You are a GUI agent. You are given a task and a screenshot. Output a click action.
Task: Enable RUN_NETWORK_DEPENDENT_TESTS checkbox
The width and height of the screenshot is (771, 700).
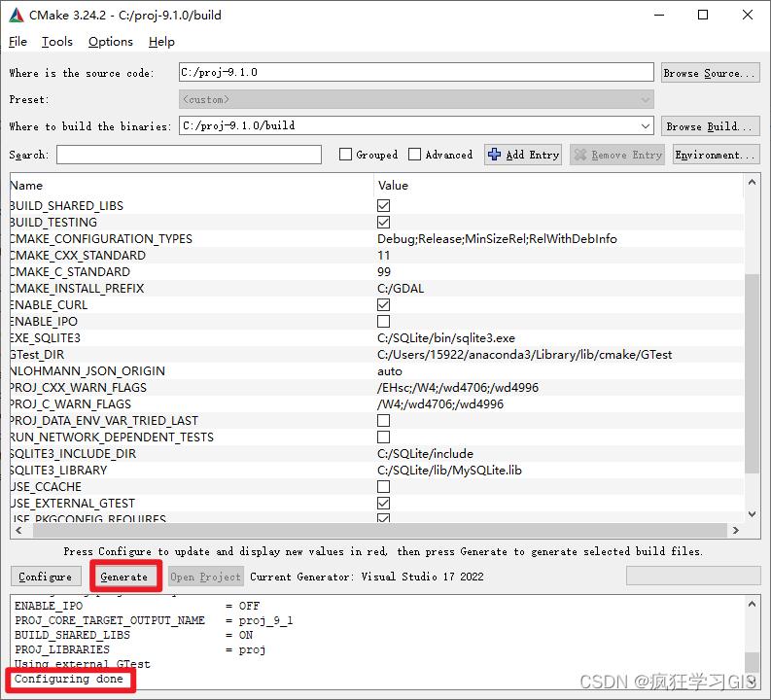coord(383,437)
